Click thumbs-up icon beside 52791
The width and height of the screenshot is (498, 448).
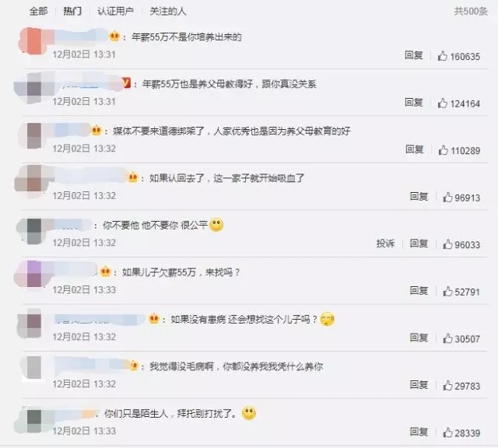pos(448,291)
